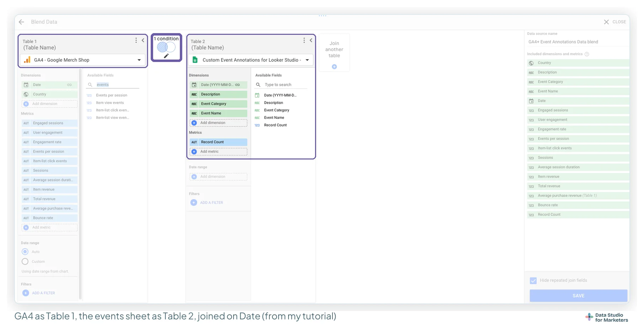The width and height of the screenshot is (644, 330).
Task: Click the Table 1 search field containing 'events'
Action: pos(113,85)
